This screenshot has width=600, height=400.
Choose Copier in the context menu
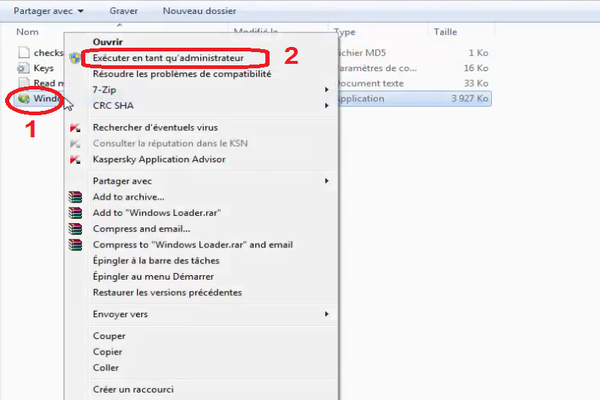click(107, 352)
